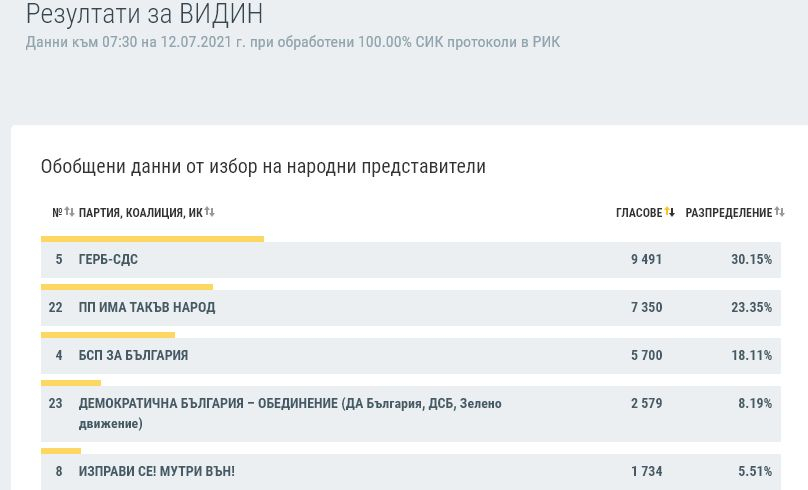Click yellow bar above БСП ЗА БЪЛГАРИЯ
The image size is (808, 490).
[x=108, y=335]
